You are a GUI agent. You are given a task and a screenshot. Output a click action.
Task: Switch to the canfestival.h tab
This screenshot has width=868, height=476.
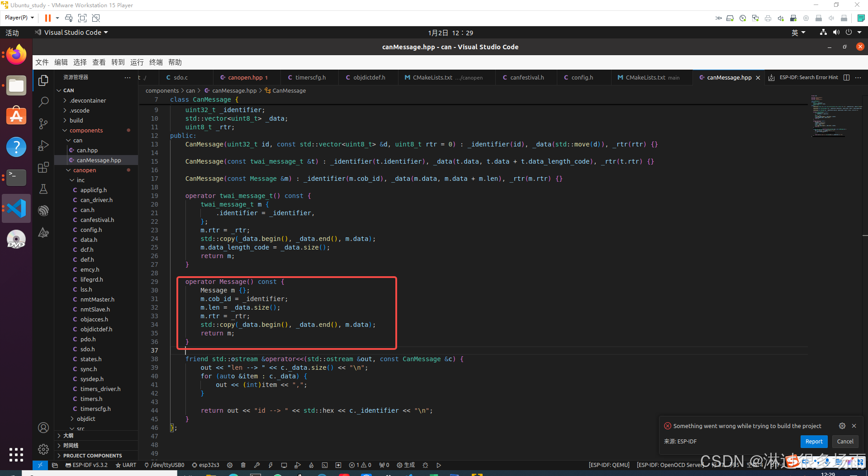pos(527,78)
